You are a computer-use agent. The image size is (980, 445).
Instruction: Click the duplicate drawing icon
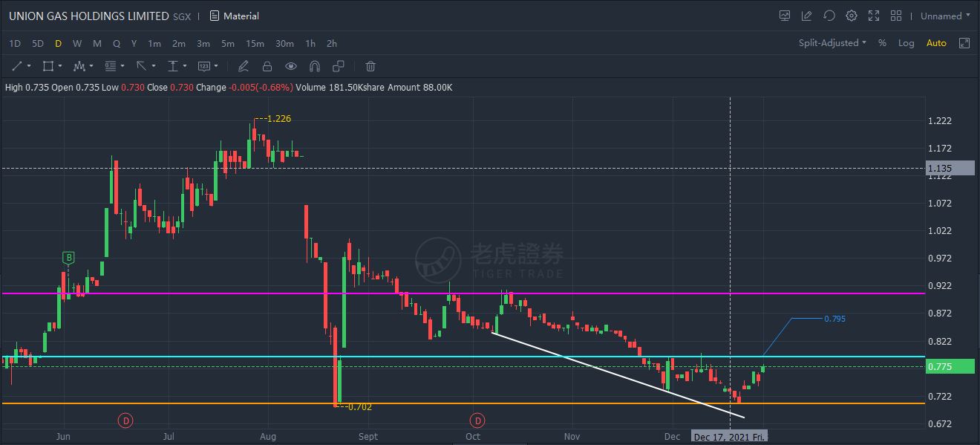339,66
